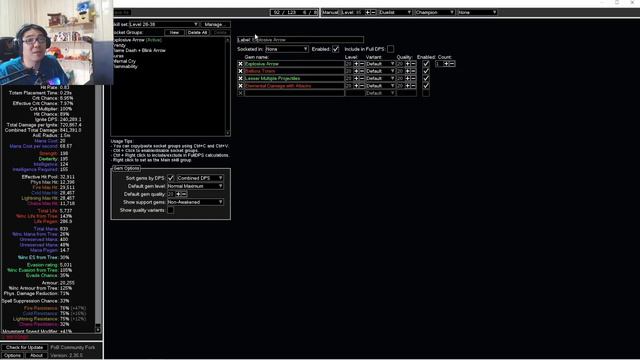Increase Explosive Arrow gem count with plus

(x=446, y=64)
